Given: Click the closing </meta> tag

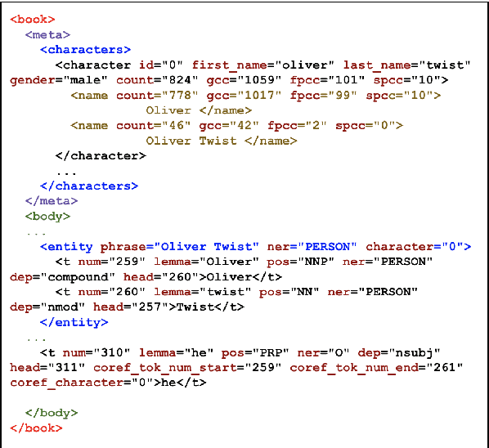Looking at the screenshot, I should coord(52,201).
